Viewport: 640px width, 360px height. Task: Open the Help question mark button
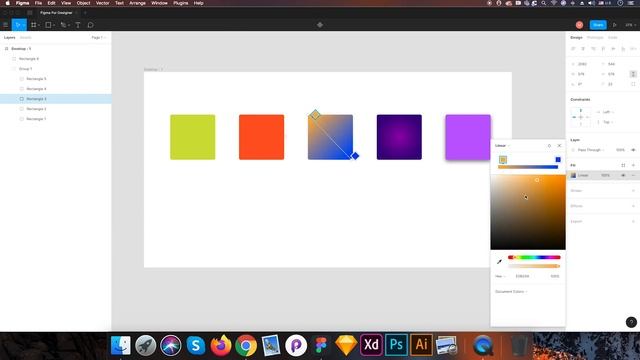[x=631, y=322]
